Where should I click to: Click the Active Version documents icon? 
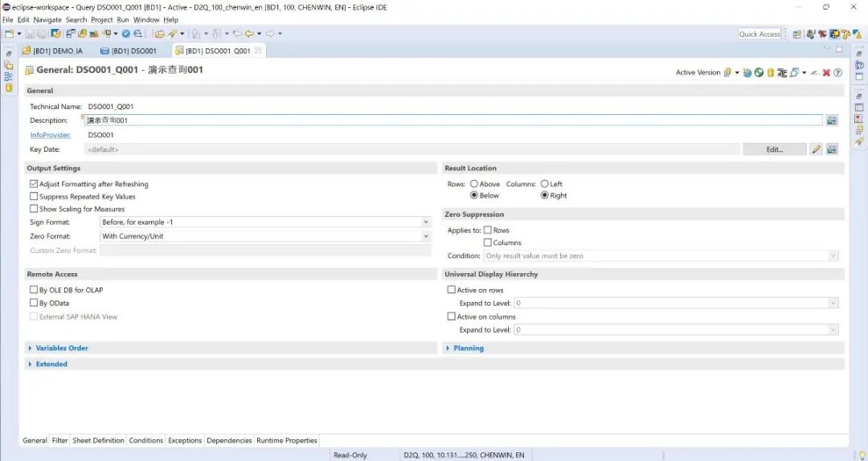727,72
